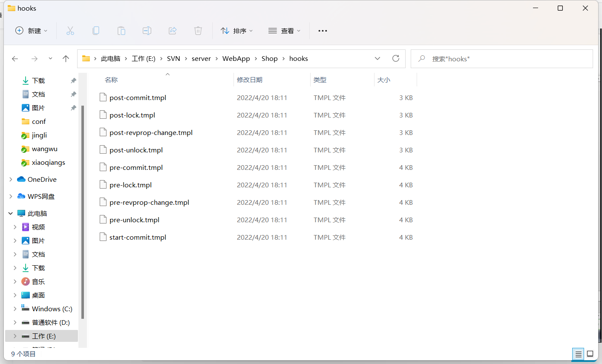Open the recent locations chevron

coord(50,59)
